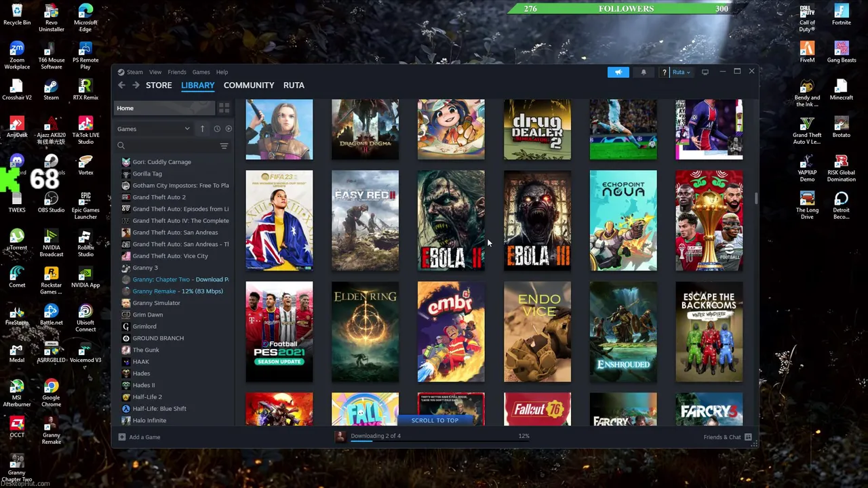Image resolution: width=868 pixels, height=488 pixels.
Task: Select TikTok LIVE Studio desktop icon
Action: click(85, 131)
